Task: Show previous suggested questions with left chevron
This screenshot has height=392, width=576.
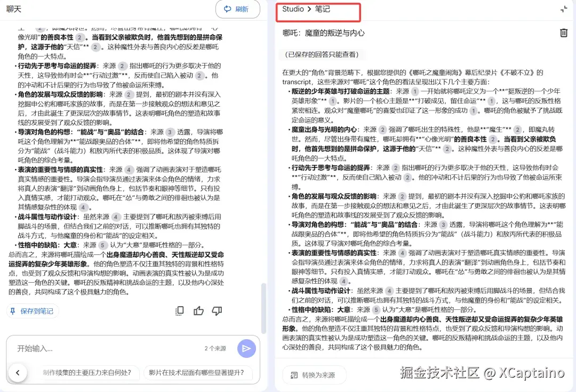Action: click(x=18, y=372)
